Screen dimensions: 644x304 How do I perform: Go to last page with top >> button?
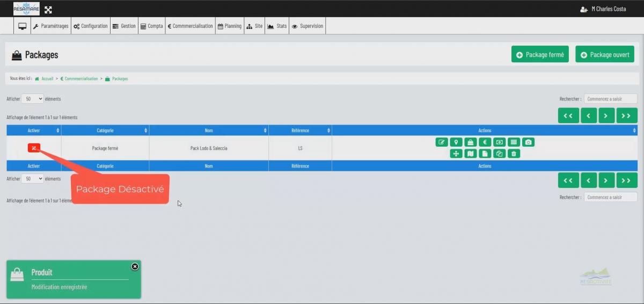(x=627, y=115)
